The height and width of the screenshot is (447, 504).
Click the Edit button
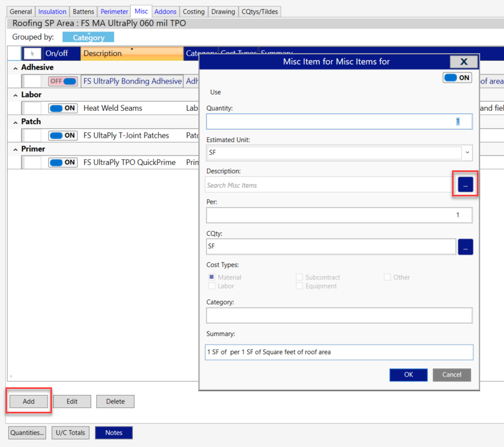click(x=72, y=401)
